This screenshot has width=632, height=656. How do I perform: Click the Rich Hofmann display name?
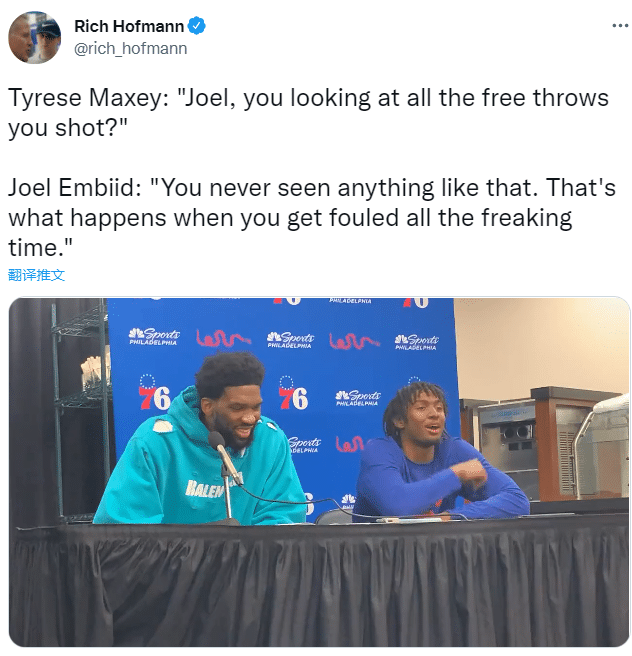click(x=129, y=26)
